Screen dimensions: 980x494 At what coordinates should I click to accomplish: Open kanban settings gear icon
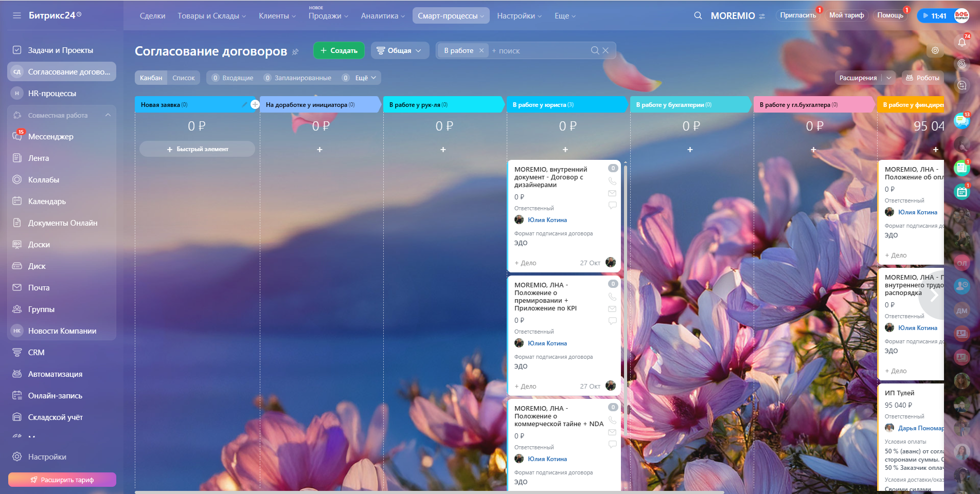(935, 50)
